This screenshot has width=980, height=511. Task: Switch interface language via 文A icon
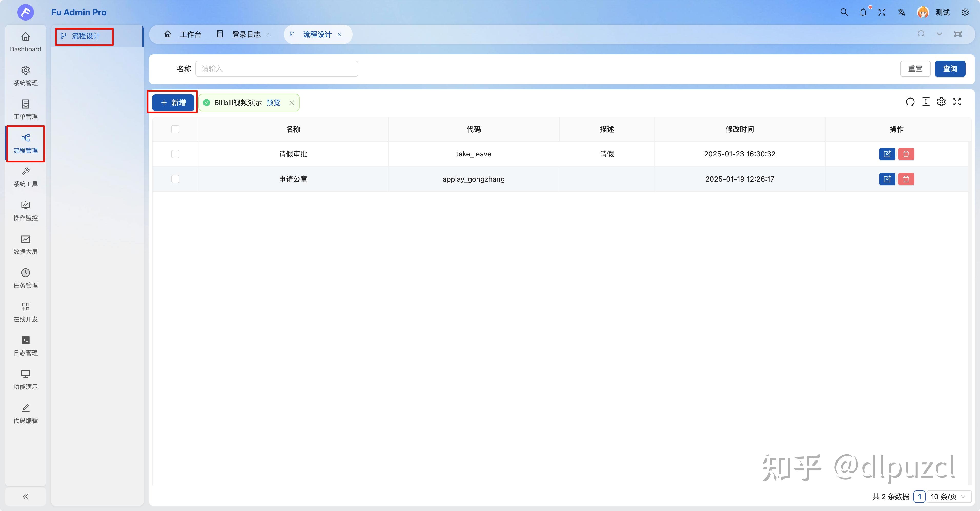(901, 12)
